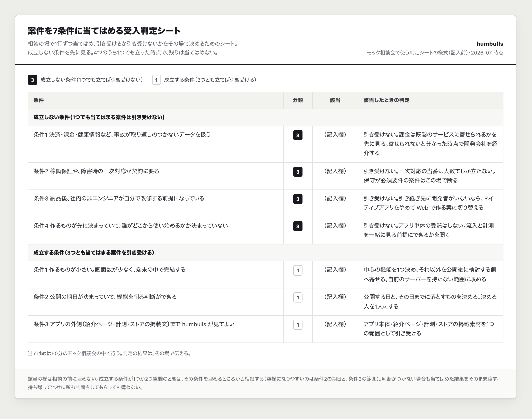Click badge 1 in アプリの外側 row
Viewport: 532px width, 419px height.
298,325
